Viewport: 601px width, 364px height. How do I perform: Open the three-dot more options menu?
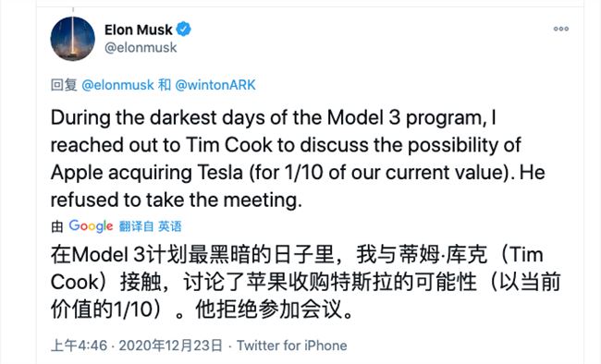(560, 29)
